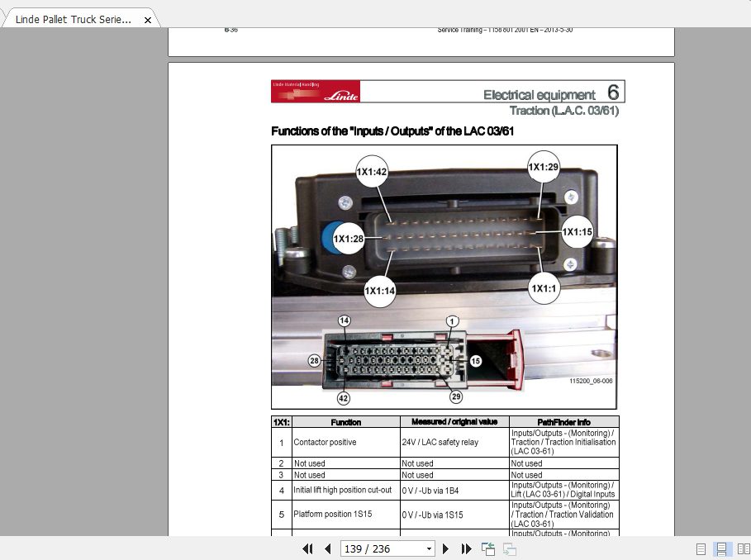Click the 'Traction (L.A.C. 03/61)' subtitle
751x560 pixels.
[x=563, y=111]
